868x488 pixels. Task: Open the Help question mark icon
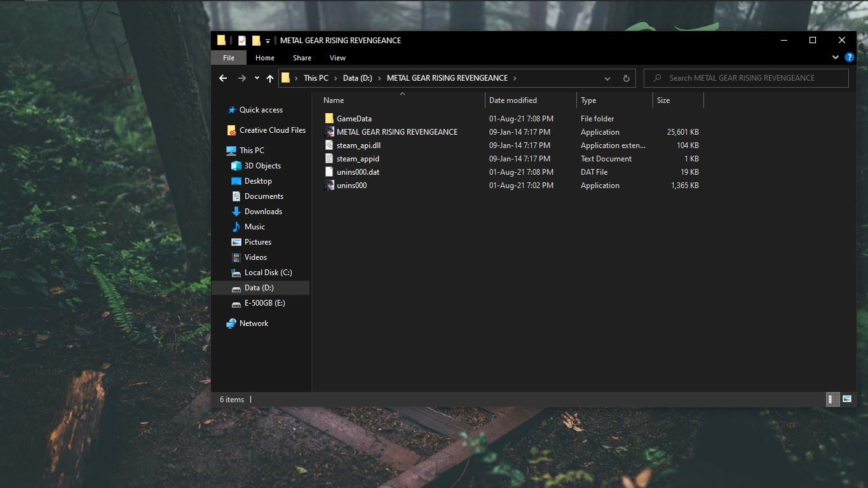pyautogui.click(x=850, y=57)
